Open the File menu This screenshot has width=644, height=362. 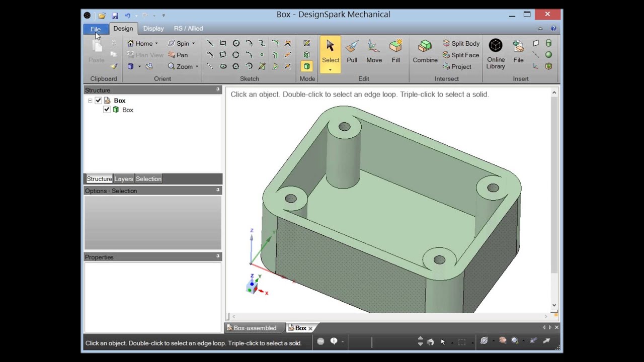[x=96, y=29]
